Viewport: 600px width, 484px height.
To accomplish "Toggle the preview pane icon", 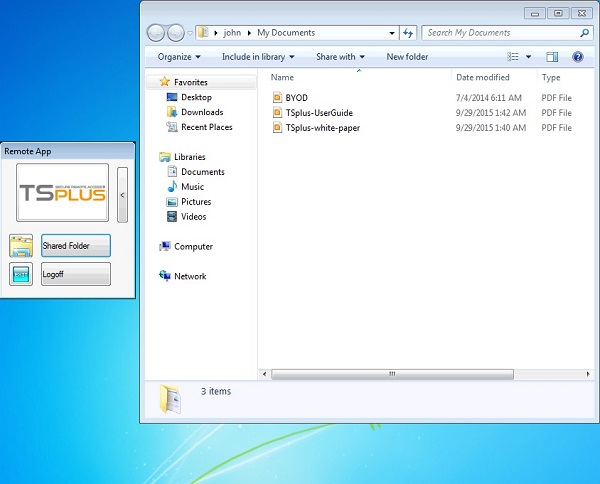I will pyautogui.click(x=552, y=57).
